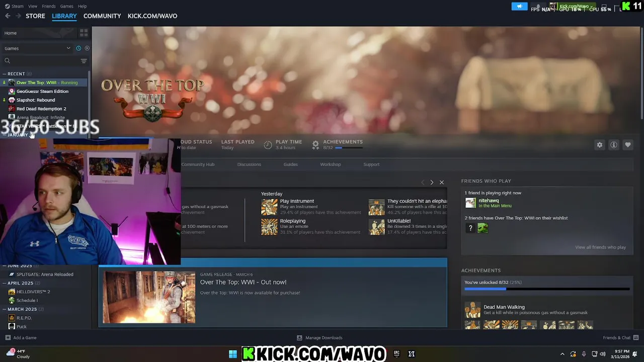Open Games menu
This screenshot has width=644, height=362.
point(66,6)
